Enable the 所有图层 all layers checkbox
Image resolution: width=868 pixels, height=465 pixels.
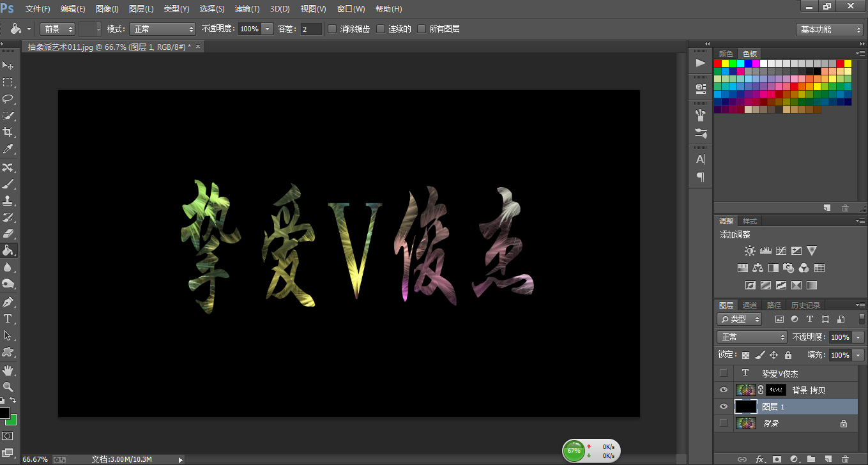click(422, 29)
